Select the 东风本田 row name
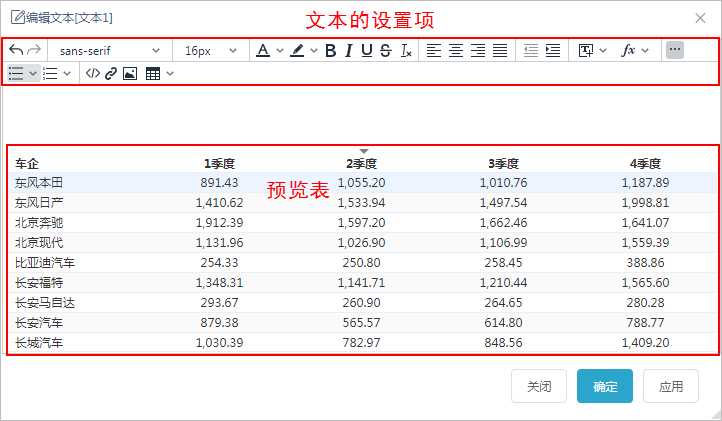The image size is (722, 421). pos(39,183)
